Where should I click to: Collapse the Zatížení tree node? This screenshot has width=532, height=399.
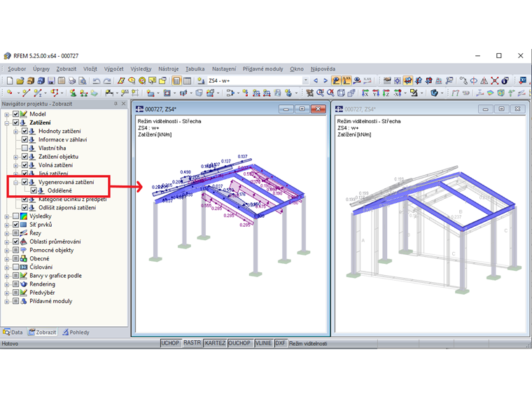(7, 122)
